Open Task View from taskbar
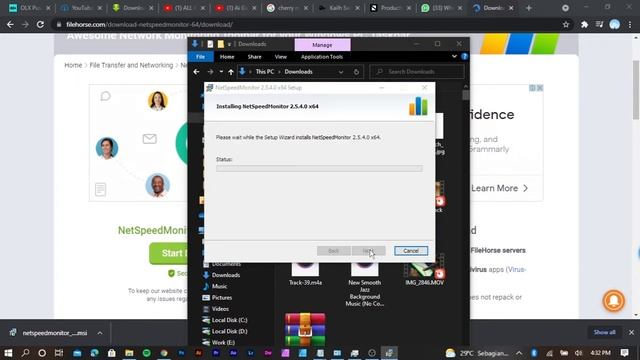 (x=59, y=353)
